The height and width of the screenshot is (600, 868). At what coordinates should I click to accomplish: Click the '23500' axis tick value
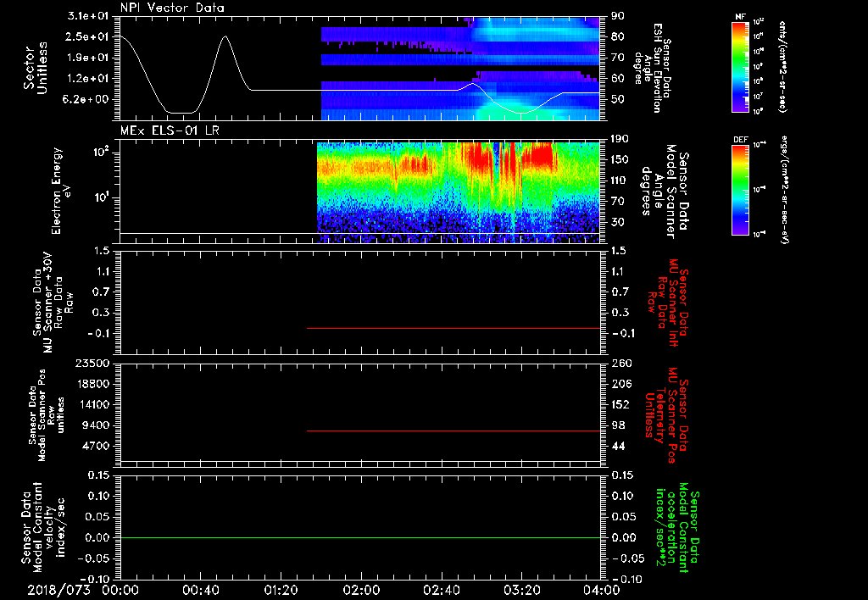click(x=92, y=363)
